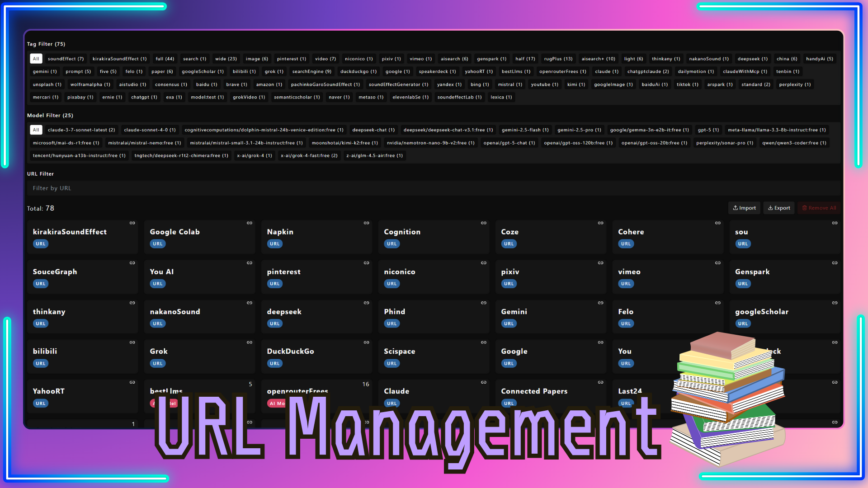Screen dimensions: 868x488
Task: Click link icon on Cognition card
Action: (484, 223)
